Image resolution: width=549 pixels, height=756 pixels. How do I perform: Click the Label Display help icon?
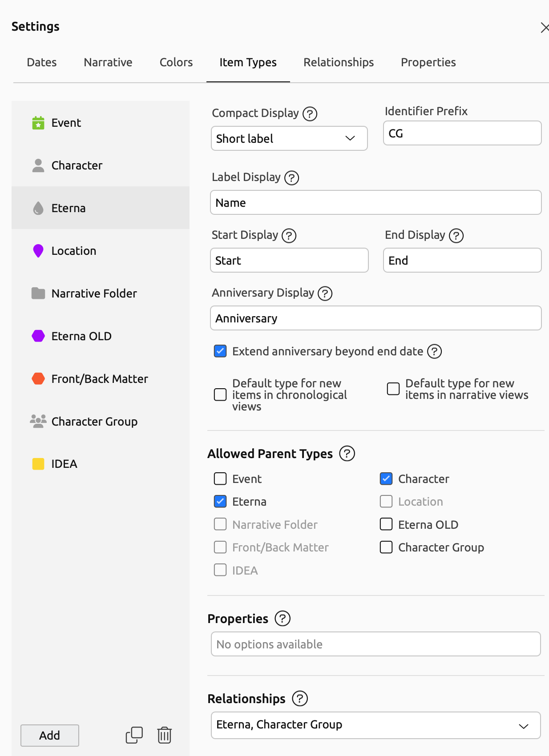291,178
